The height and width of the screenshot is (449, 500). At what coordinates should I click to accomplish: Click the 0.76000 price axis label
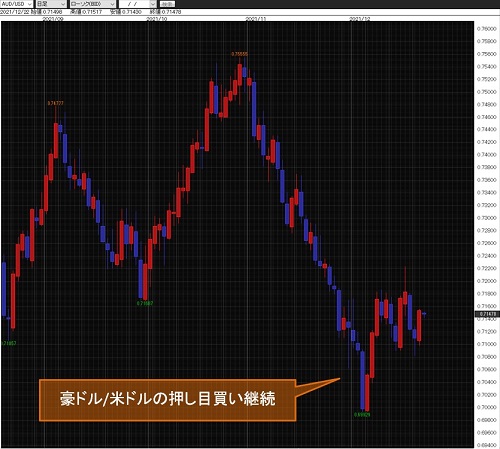pyautogui.click(x=487, y=29)
